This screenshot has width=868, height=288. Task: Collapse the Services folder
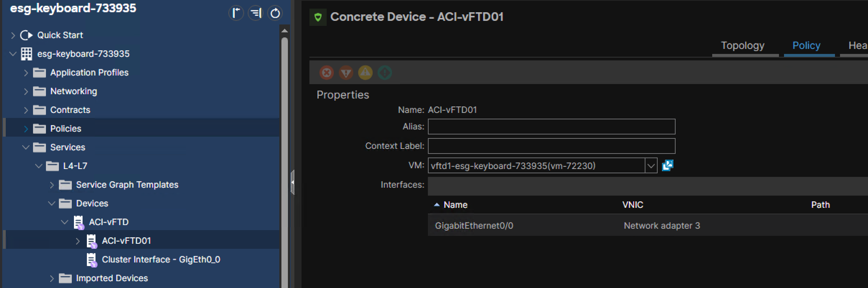(x=25, y=147)
